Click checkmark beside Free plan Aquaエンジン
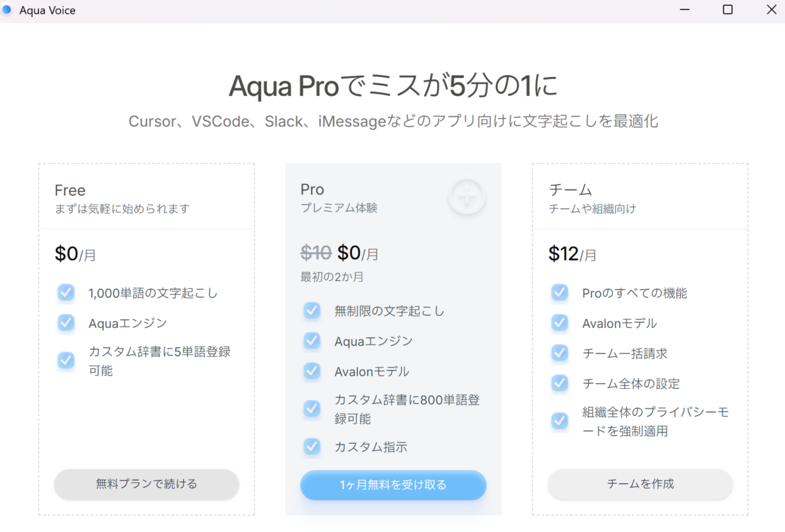The height and width of the screenshot is (532, 785). [x=66, y=323]
